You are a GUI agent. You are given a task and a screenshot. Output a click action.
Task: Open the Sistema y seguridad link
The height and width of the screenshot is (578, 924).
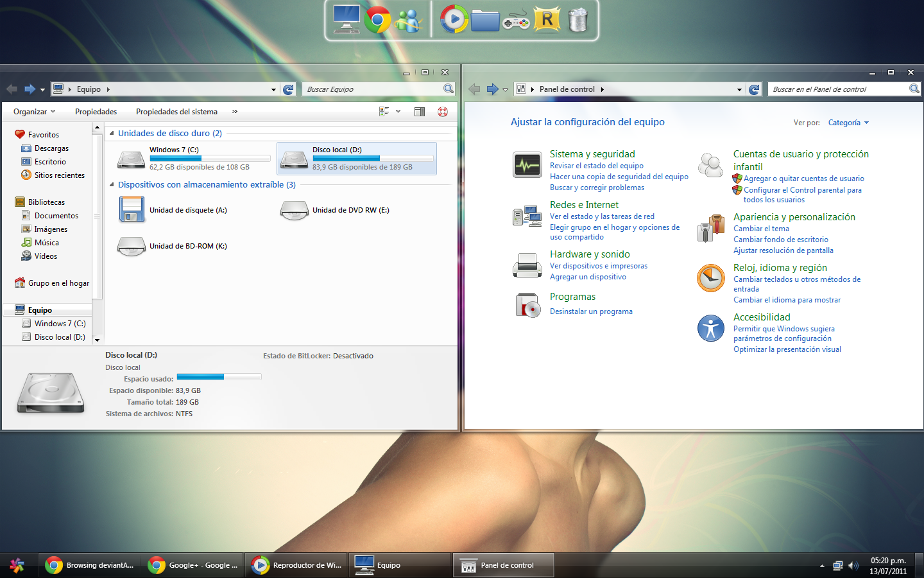coord(592,154)
